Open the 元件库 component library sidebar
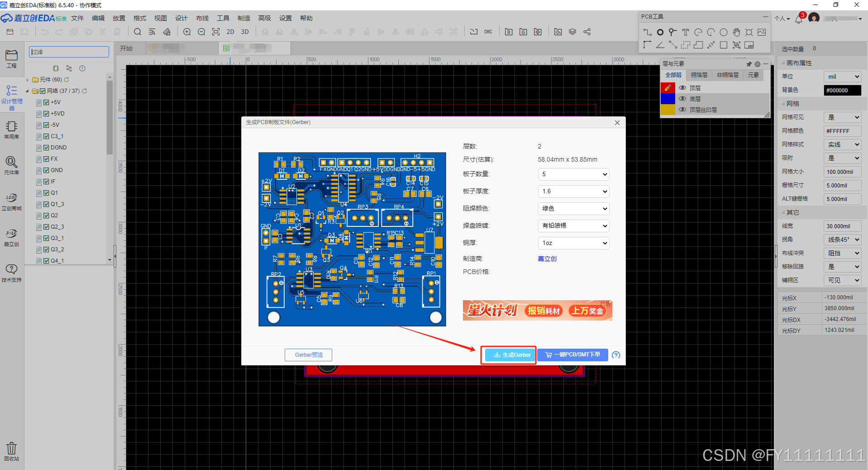 coord(11,165)
